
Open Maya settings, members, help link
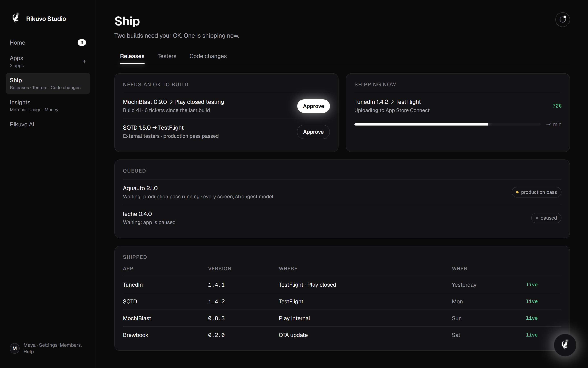[x=53, y=348]
